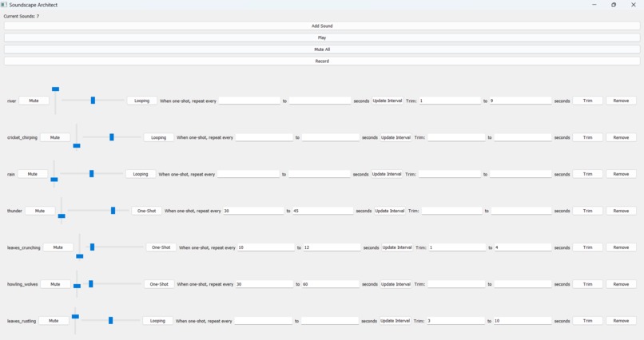Click Update Interval for cricket_chirping
Viewport: 644px width, 340px height.
click(396, 137)
